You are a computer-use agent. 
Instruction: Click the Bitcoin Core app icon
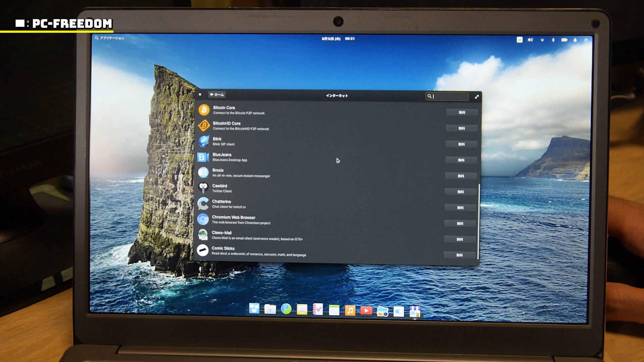coord(204,110)
